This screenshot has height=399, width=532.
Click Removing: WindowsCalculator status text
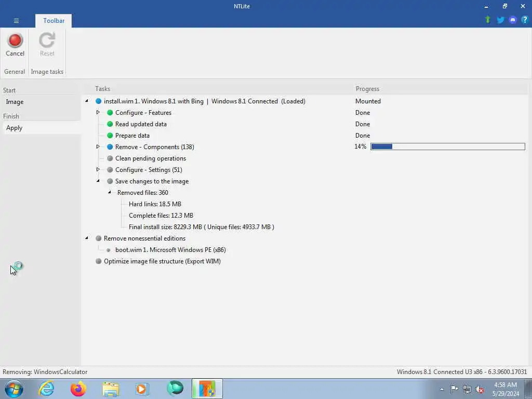coord(45,372)
